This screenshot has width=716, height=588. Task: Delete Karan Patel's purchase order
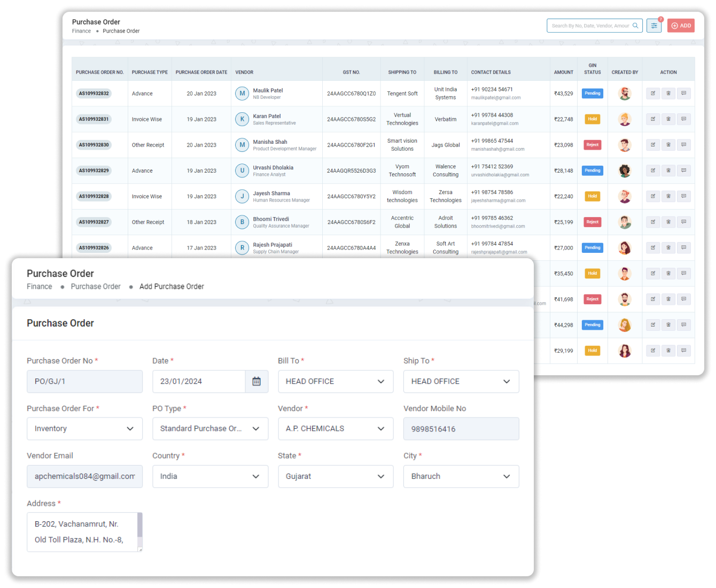point(668,119)
